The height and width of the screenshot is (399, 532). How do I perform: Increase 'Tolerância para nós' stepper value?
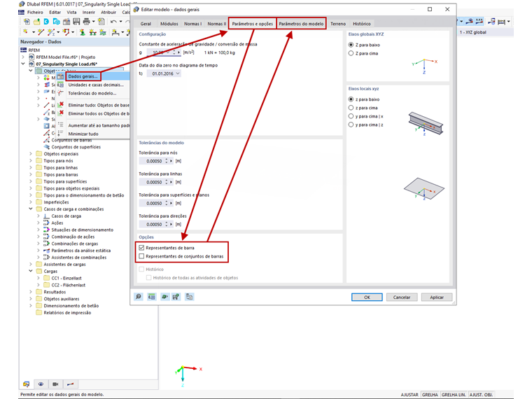pos(167,160)
